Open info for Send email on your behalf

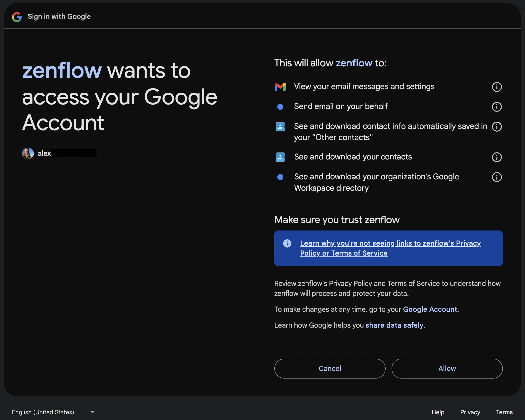[x=497, y=107]
